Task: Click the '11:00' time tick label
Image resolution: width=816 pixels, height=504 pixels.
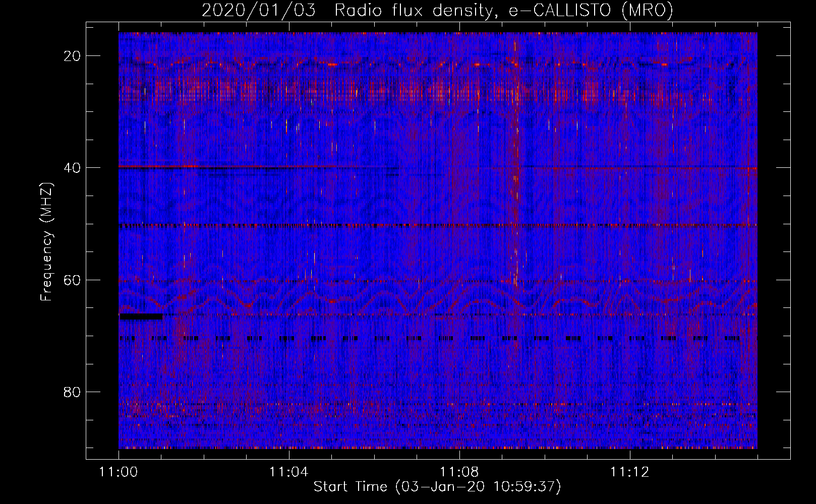Action: 119,472
